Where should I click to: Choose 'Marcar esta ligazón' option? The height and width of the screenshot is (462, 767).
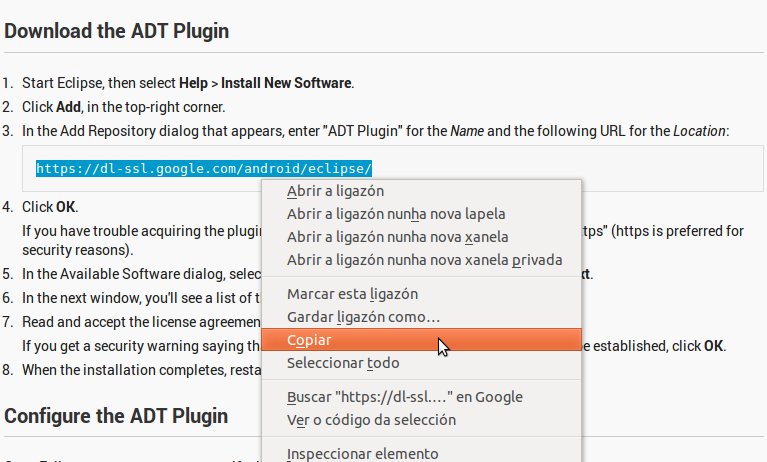(x=422, y=294)
